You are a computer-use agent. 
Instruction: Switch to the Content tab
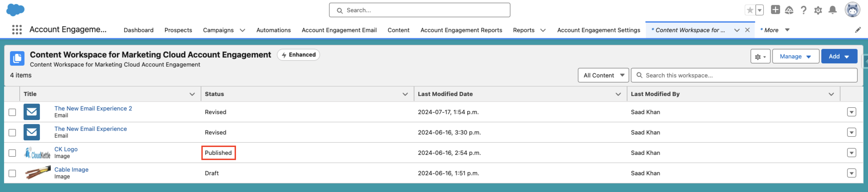398,30
